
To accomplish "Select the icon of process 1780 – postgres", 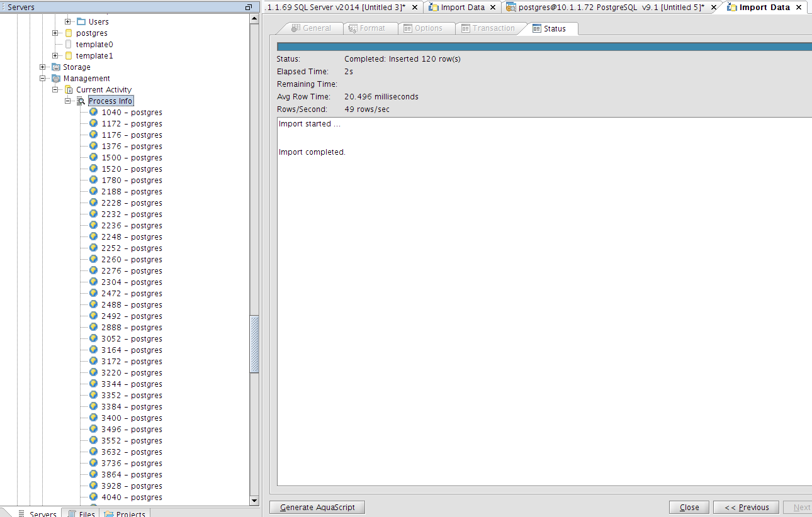I will click(x=94, y=180).
